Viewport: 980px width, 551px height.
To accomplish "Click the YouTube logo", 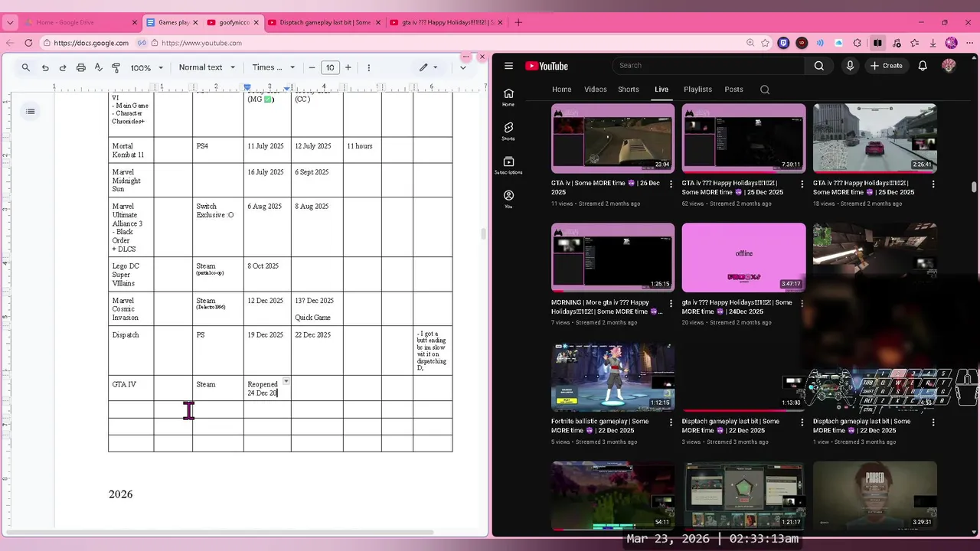I will point(547,66).
